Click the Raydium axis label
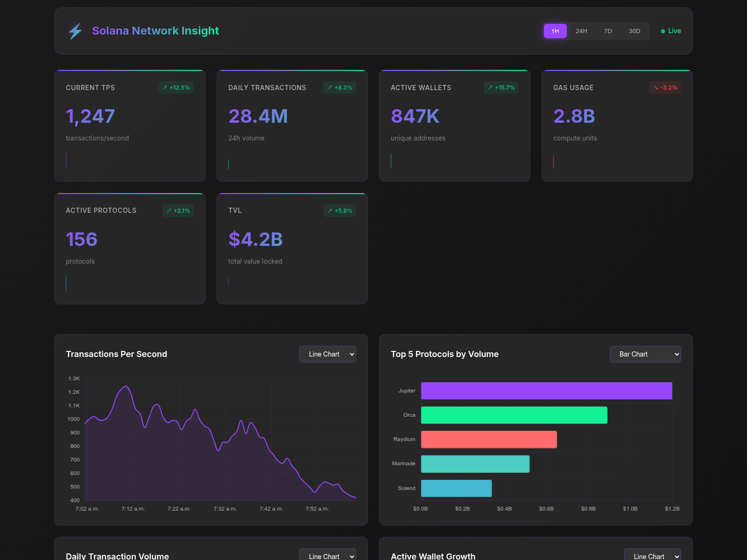 pyautogui.click(x=404, y=439)
